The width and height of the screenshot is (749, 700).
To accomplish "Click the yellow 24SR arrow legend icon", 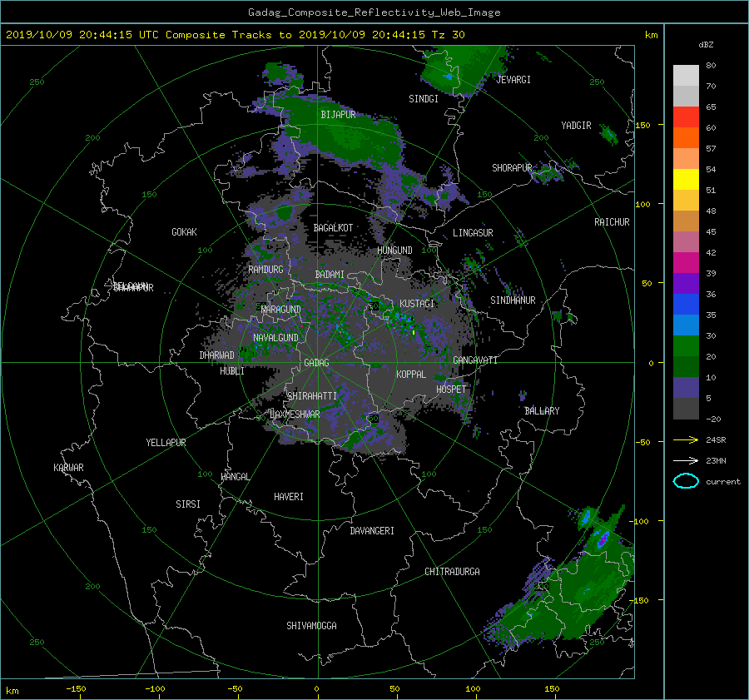I will click(686, 439).
